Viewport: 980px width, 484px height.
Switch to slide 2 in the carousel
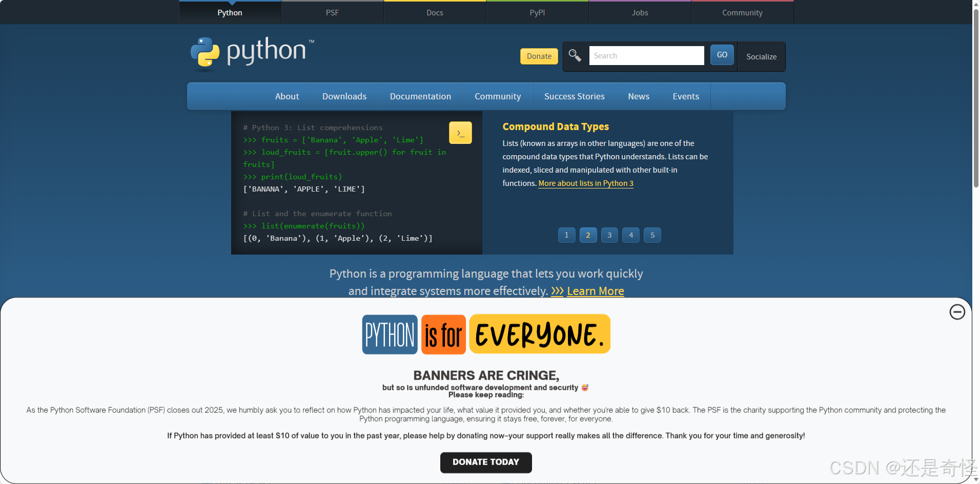pyautogui.click(x=588, y=235)
